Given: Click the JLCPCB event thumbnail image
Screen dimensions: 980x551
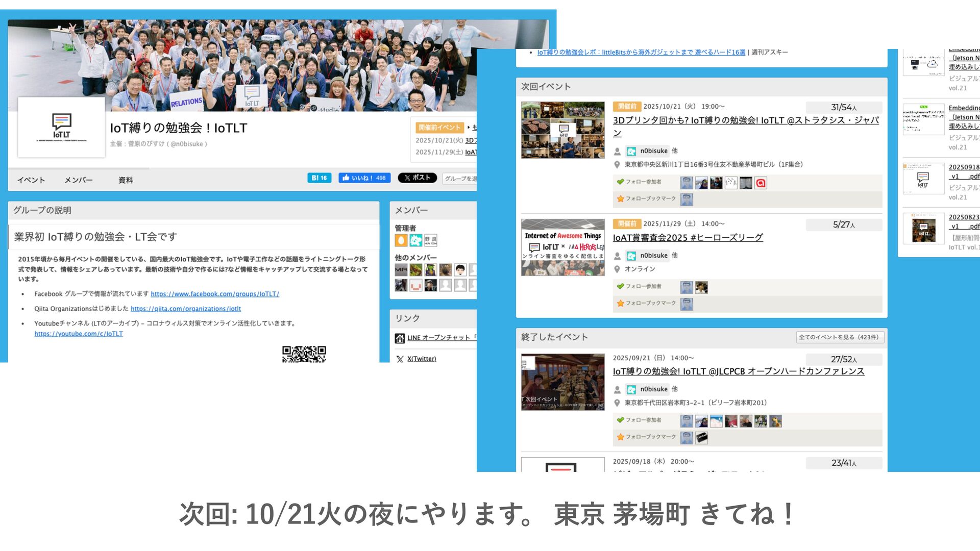Looking at the screenshot, I should 562,382.
